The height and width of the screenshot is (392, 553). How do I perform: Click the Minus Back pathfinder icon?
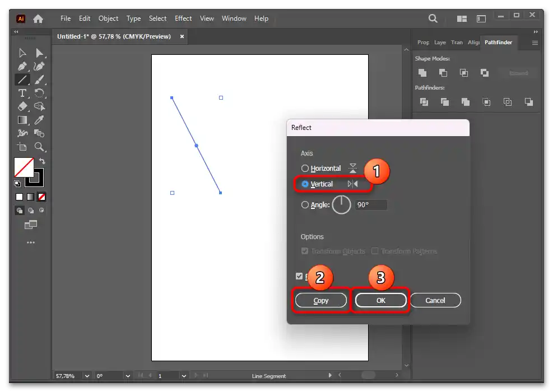click(x=529, y=102)
